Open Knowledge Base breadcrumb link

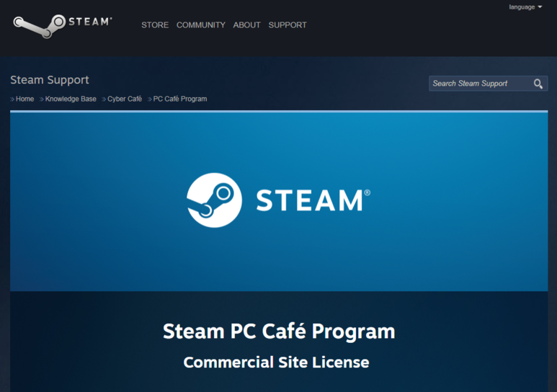coord(71,99)
